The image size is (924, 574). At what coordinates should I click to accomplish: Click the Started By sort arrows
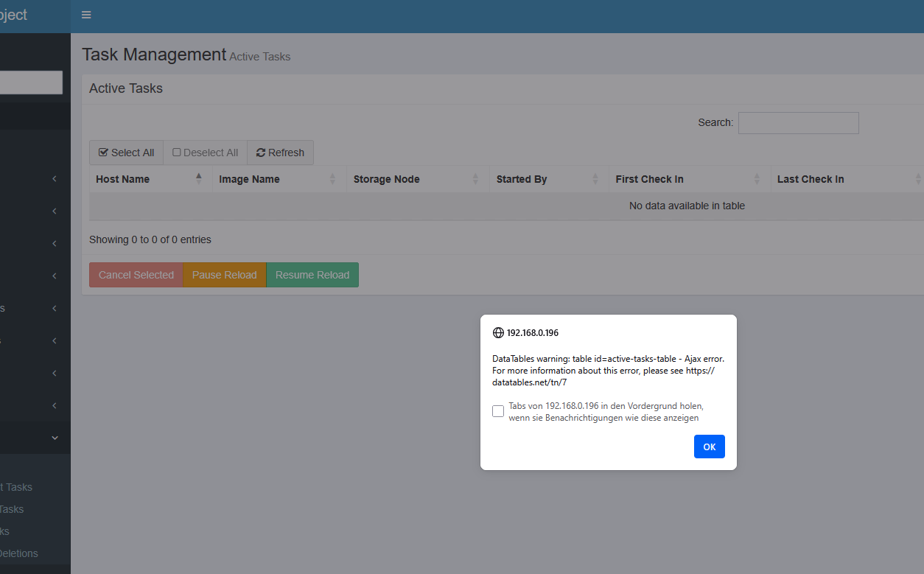(x=595, y=179)
